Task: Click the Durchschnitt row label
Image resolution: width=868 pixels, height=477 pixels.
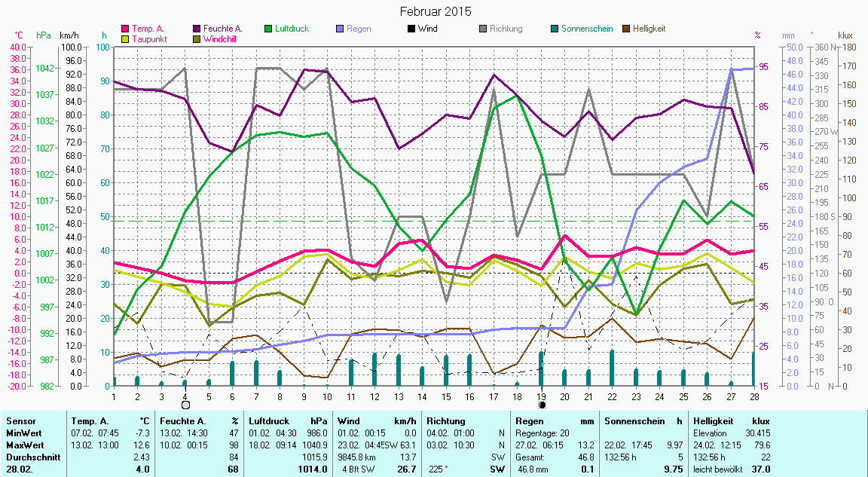Action: (30, 457)
